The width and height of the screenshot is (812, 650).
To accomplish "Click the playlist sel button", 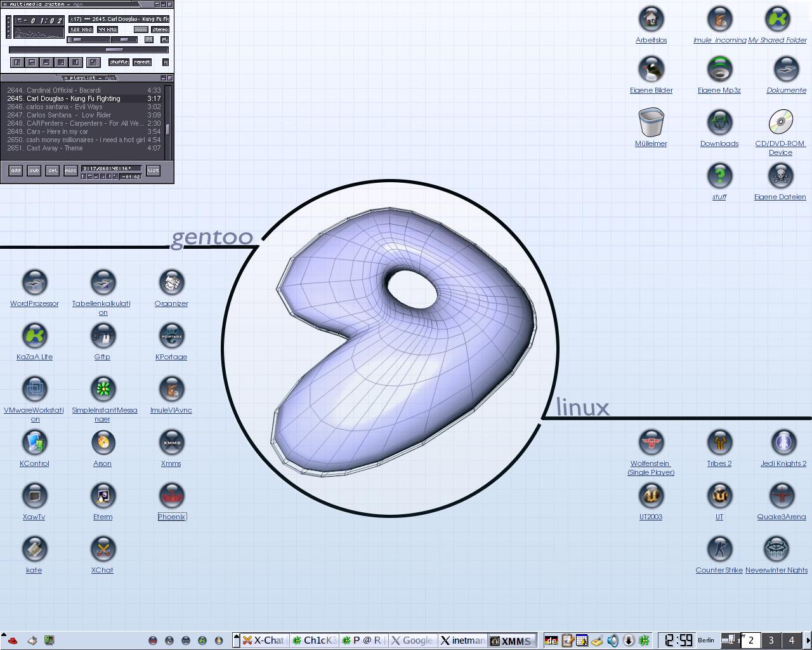I will pyautogui.click(x=53, y=170).
